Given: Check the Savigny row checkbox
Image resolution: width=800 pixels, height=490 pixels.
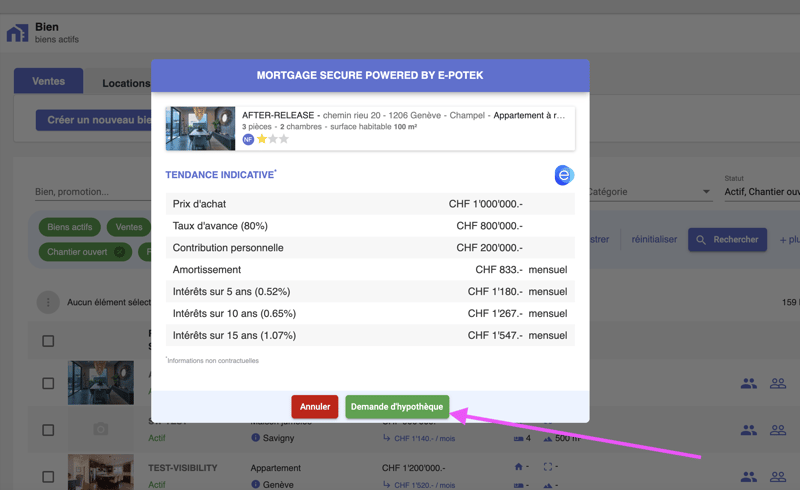Looking at the screenshot, I should click(x=48, y=430).
